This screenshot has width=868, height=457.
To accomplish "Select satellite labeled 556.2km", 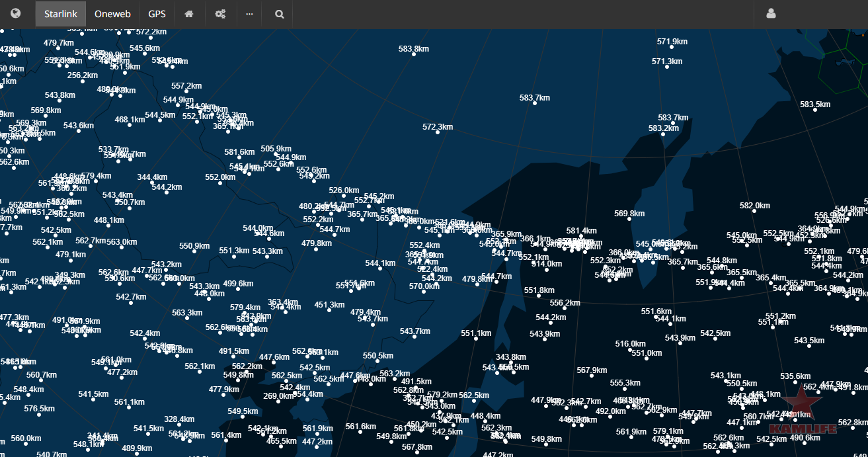I will tap(565, 303).
